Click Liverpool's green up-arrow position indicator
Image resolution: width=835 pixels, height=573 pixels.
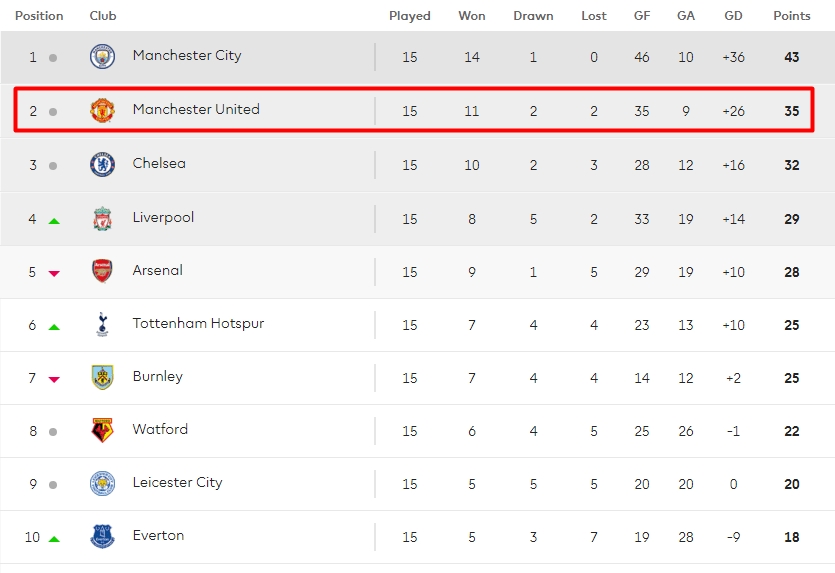(54, 219)
